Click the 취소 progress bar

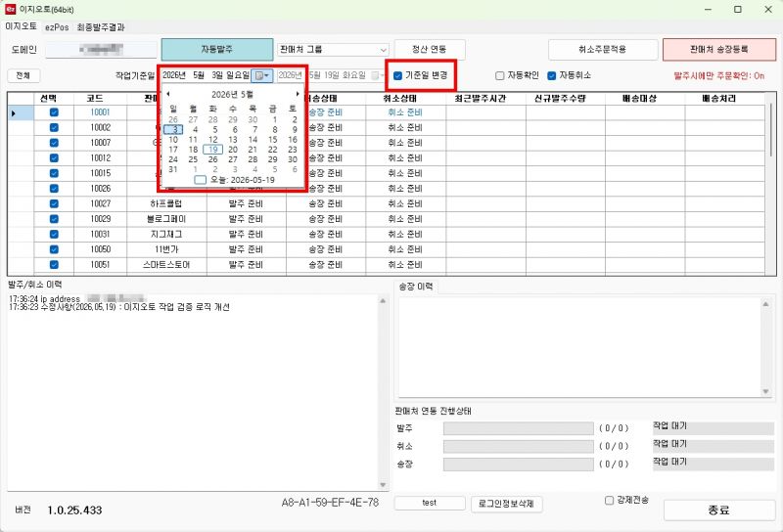[519, 446]
